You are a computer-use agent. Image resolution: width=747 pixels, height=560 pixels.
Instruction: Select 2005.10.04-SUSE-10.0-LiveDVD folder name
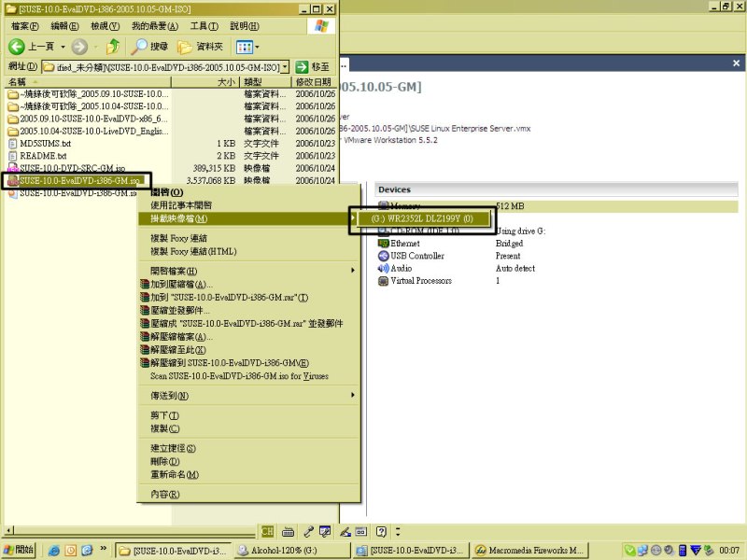click(94, 131)
